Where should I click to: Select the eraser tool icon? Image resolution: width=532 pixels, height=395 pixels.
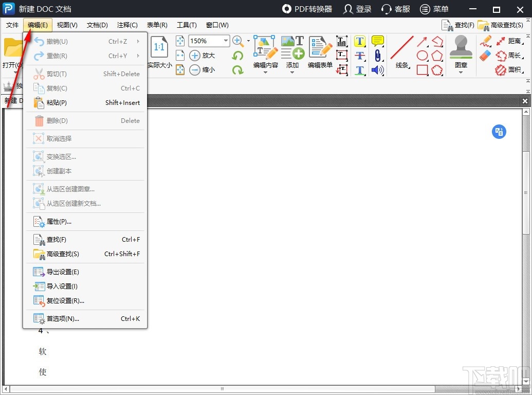click(485, 56)
